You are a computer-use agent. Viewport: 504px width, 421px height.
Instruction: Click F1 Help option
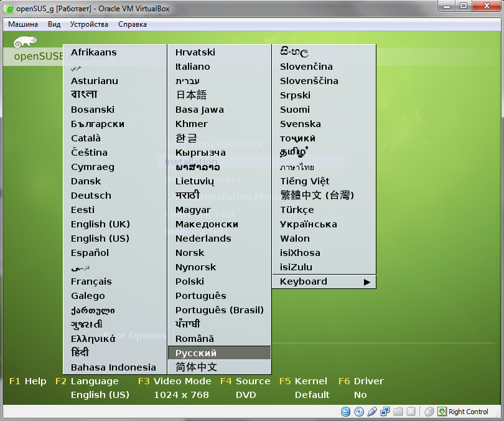(x=27, y=381)
